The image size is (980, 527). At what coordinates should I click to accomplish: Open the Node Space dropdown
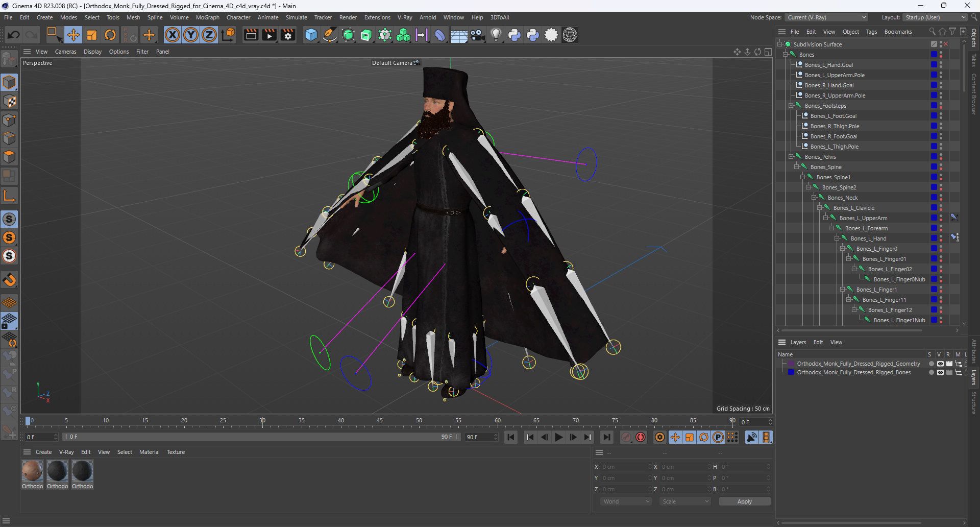(826, 17)
